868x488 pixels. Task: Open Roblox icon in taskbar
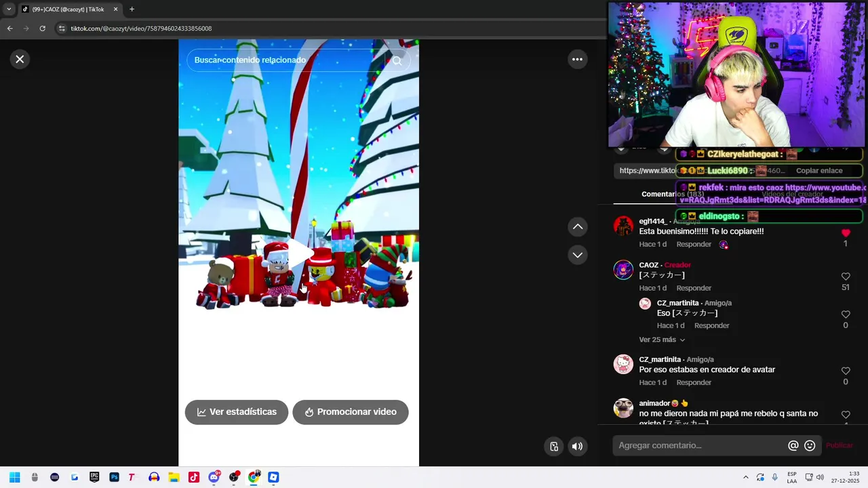coord(273,477)
